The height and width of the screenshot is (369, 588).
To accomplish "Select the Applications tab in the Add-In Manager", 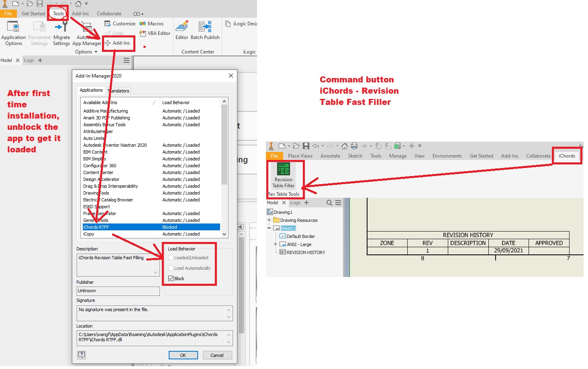I will pyautogui.click(x=91, y=90).
